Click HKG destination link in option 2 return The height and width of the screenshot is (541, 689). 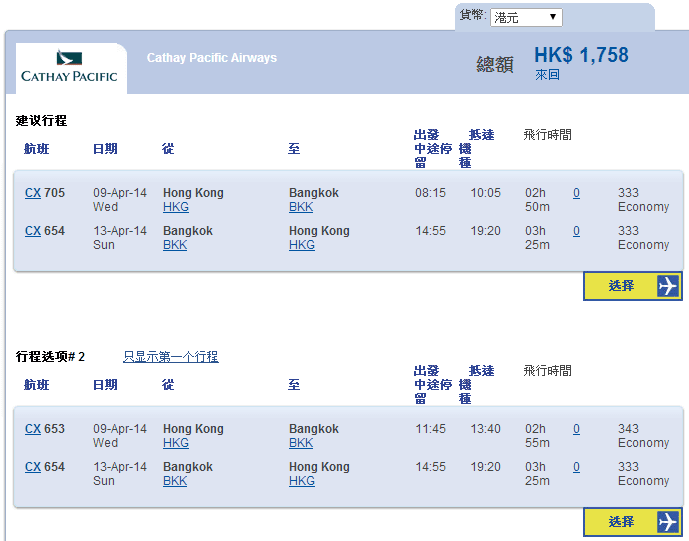pos(302,481)
